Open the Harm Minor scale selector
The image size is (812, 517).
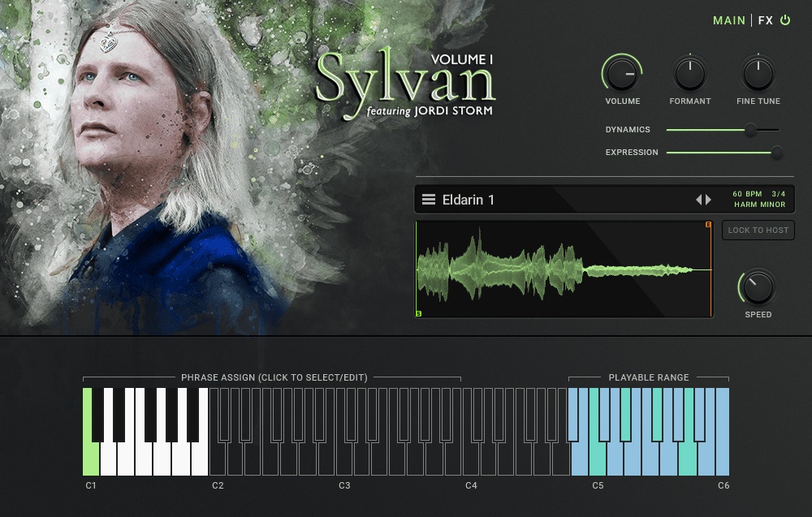[x=759, y=205]
